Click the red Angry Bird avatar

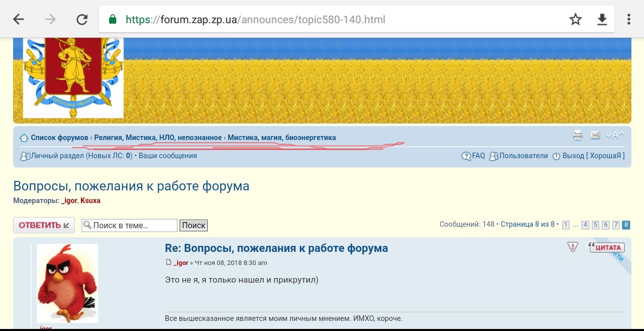[67, 283]
